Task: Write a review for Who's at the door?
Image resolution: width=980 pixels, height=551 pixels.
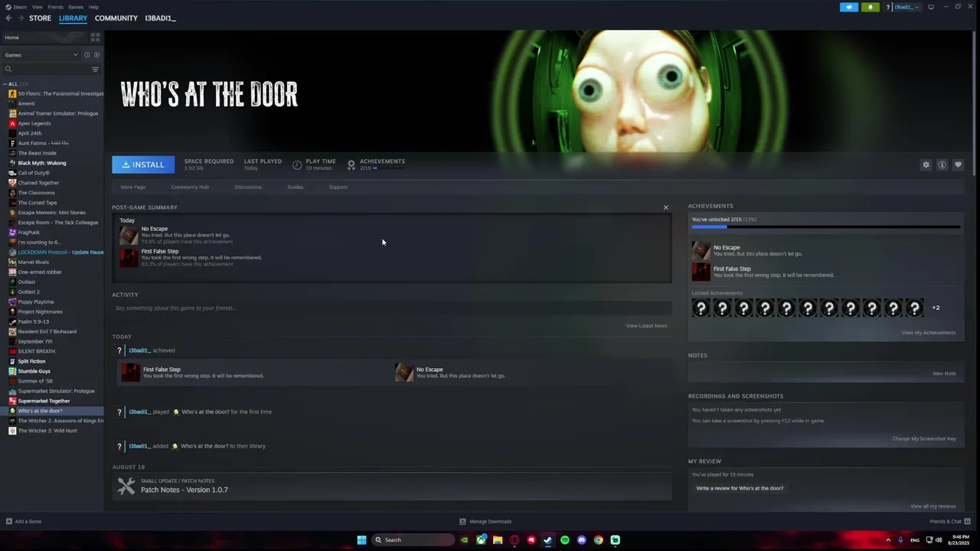Action: point(740,488)
